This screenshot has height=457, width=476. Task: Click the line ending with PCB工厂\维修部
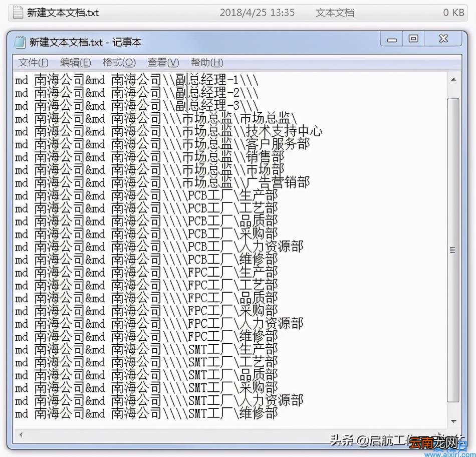[147, 260]
